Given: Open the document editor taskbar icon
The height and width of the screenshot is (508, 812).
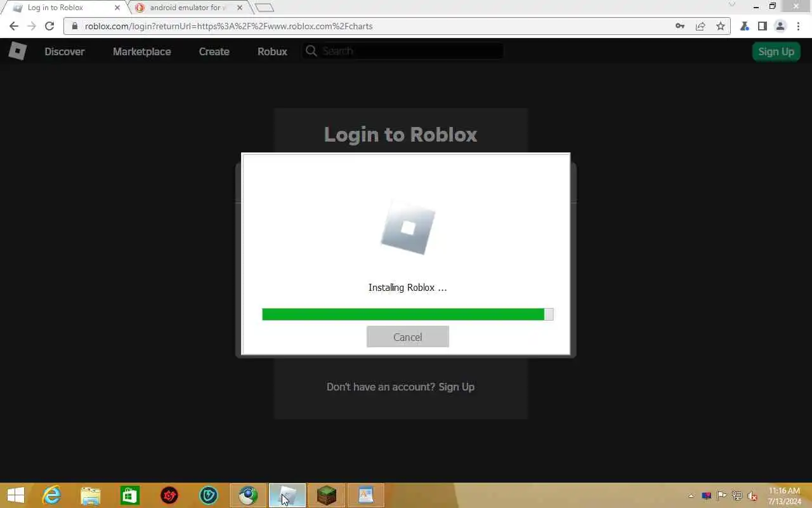Looking at the screenshot, I should pos(366,495).
